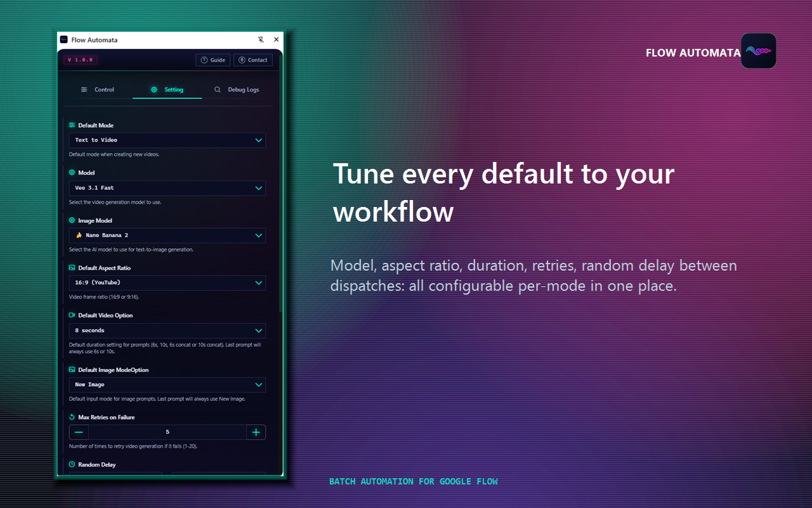Expand the Default Aspect Ratio dropdown showing 16:9 (YouTube)

[167, 283]
